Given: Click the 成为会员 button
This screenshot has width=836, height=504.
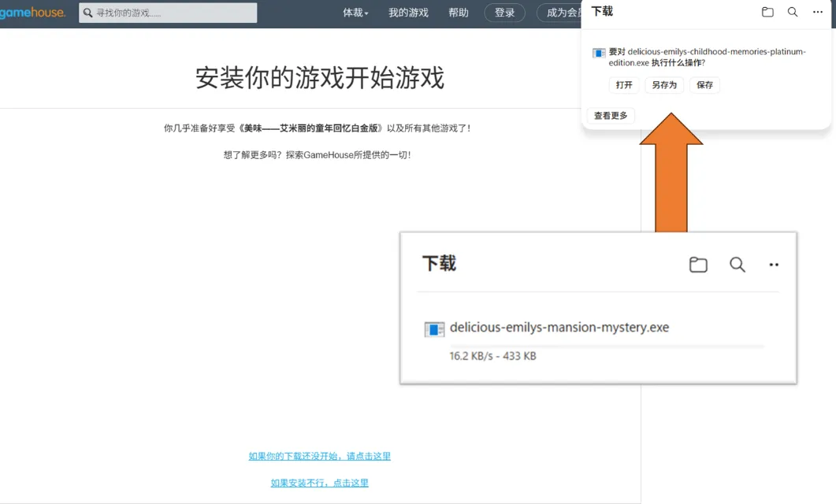Looking at the screenshot, I should pos(559,13).
